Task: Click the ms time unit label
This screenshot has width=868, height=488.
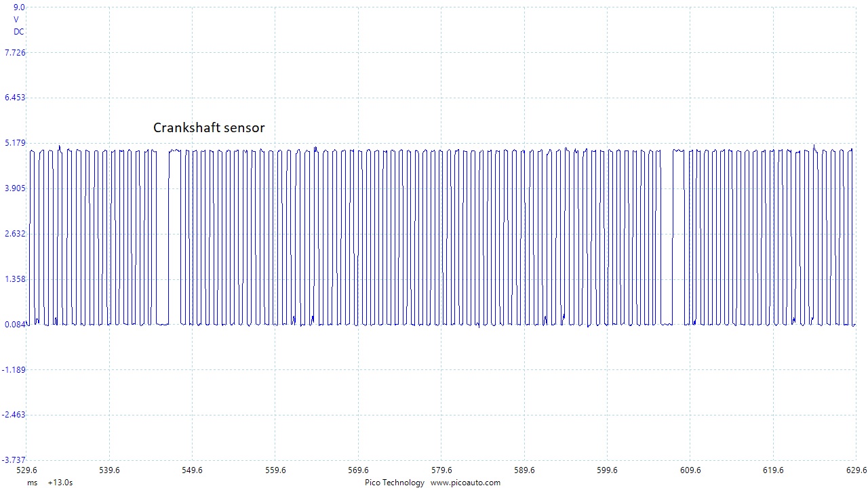Action: (32, 483)
